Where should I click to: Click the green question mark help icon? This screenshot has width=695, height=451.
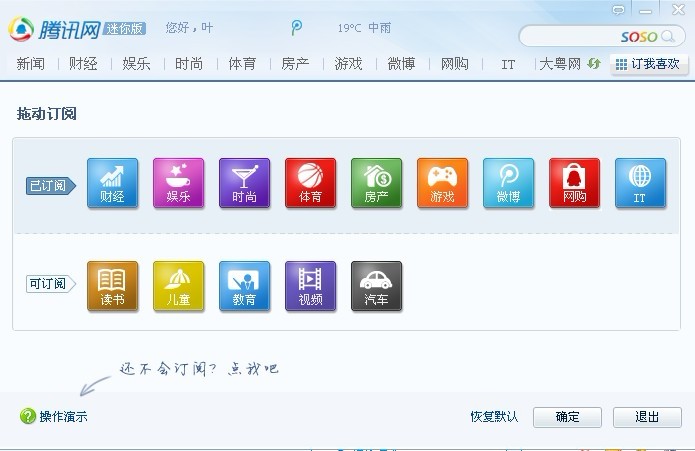pos(27,416)
